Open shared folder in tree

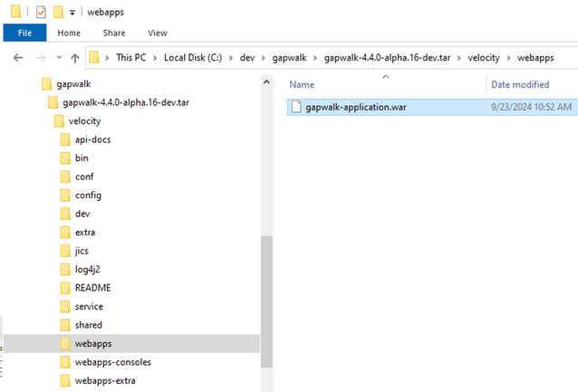click(x=89, y=325)
